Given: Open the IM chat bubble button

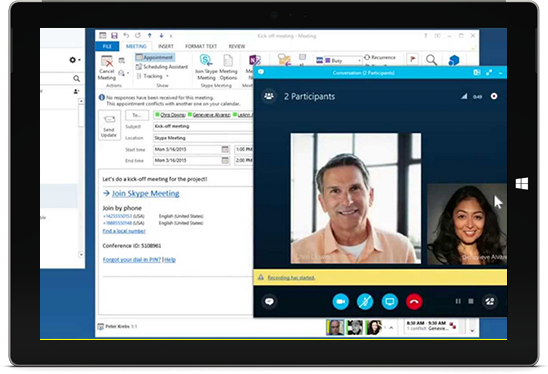Looking at the screenshot, I should pos(269,301).
